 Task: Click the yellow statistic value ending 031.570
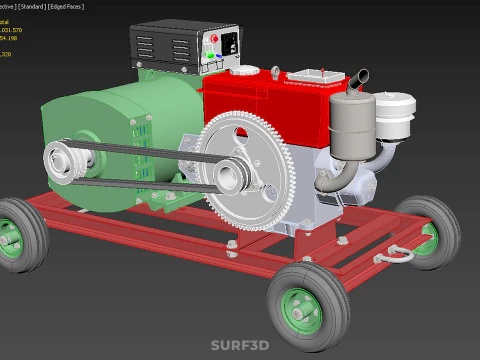[x=11, y=30]
